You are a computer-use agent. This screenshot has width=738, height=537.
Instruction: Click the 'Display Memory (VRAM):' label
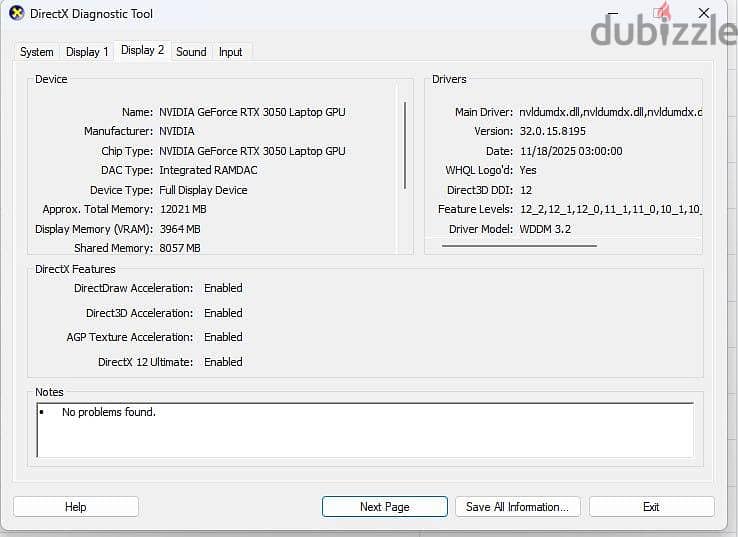pyautogui.click(x=94, y=229)
